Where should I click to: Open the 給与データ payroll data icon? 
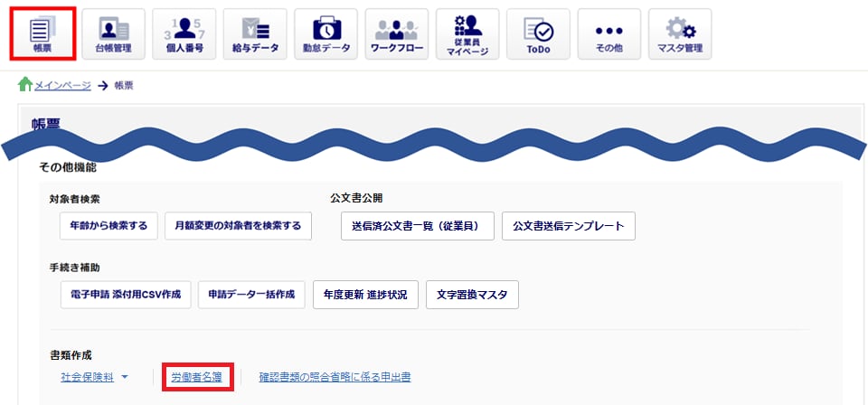255,34
